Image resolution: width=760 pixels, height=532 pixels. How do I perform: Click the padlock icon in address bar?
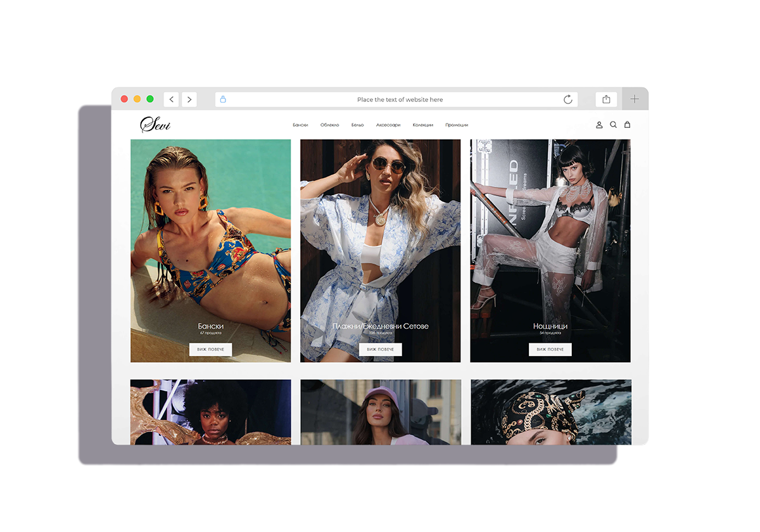(223, 99)
